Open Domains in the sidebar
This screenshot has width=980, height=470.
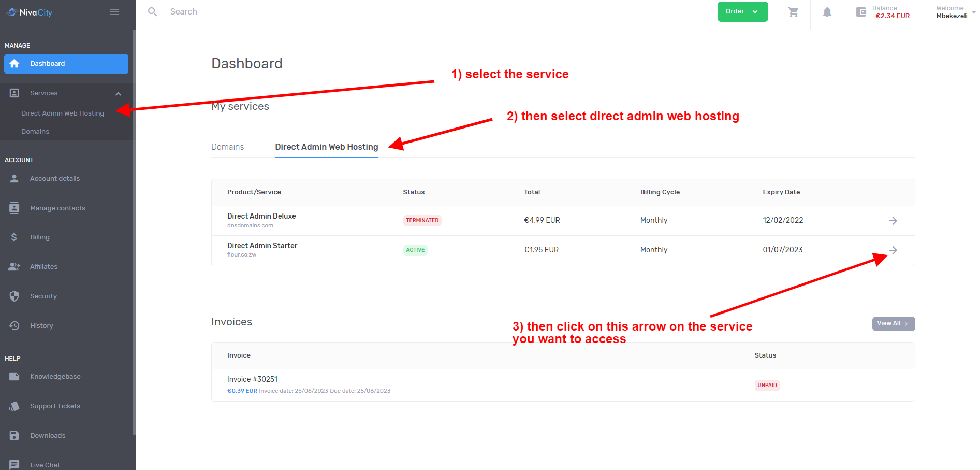(35, 132)
